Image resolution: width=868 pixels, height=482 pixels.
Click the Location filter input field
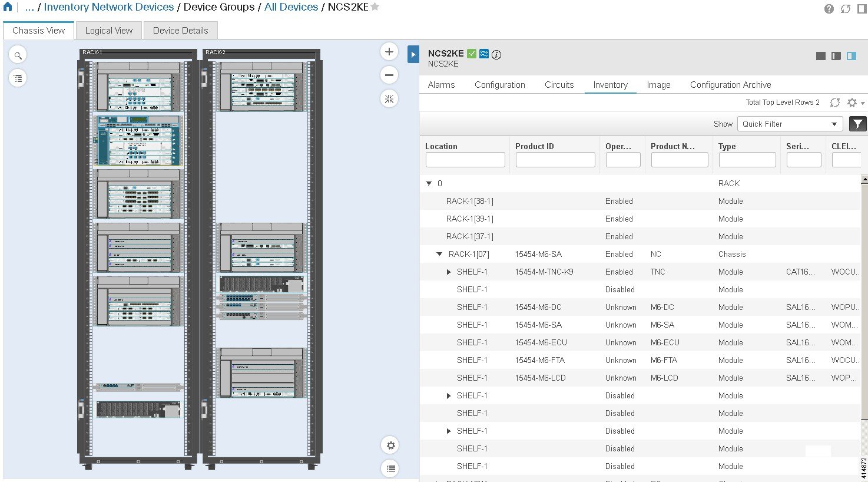[465, 160]
